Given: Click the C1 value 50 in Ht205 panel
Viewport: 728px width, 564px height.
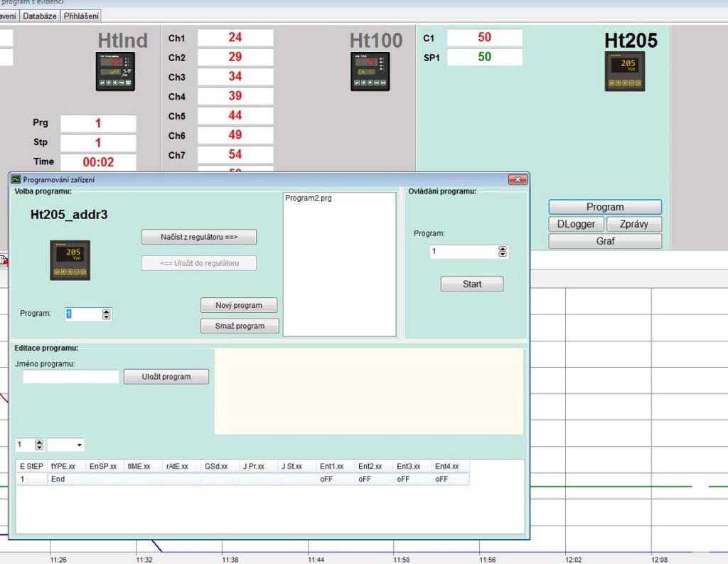Looking at the screenshot, I should click(485, 38).
